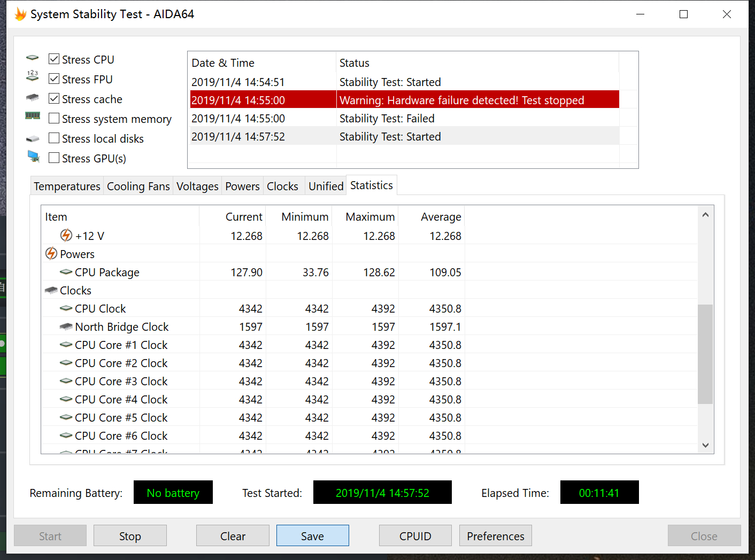Click the icon beside North Bridge Clock
The image size is (755, 560).
coord(66,326)
